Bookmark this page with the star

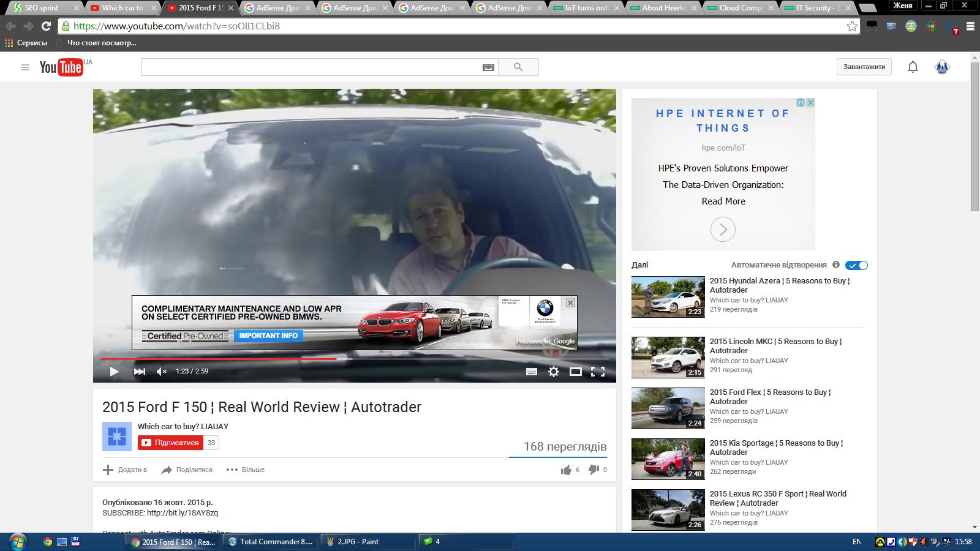point(852,26)
